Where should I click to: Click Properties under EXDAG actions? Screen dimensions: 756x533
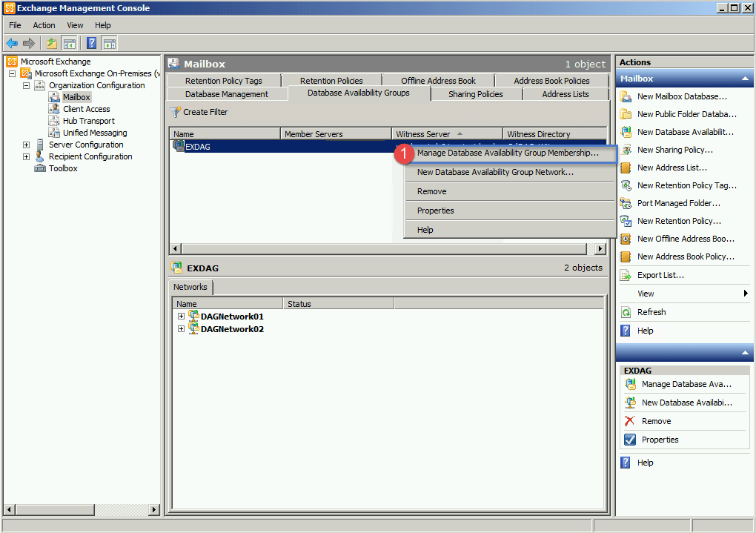pos(660,440)
